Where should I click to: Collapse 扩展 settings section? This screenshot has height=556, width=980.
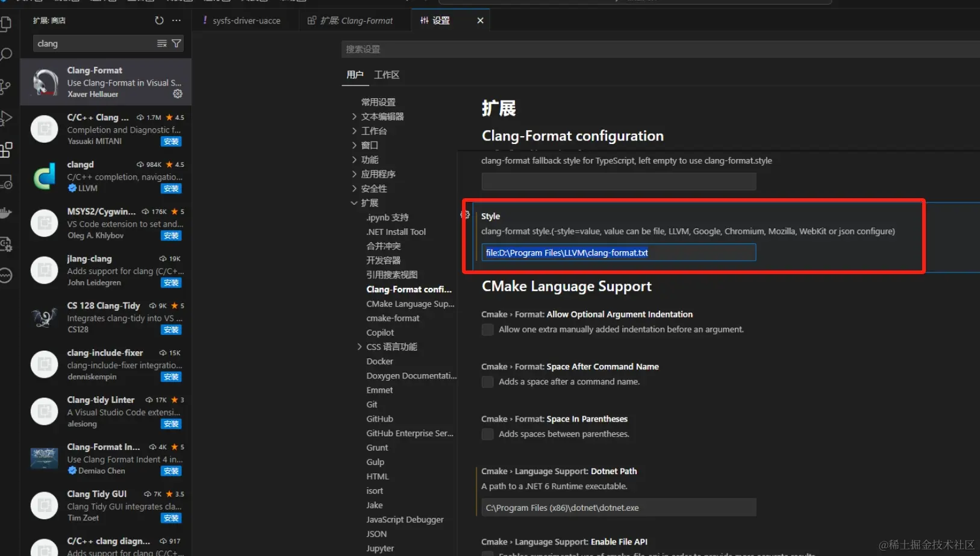354,203
